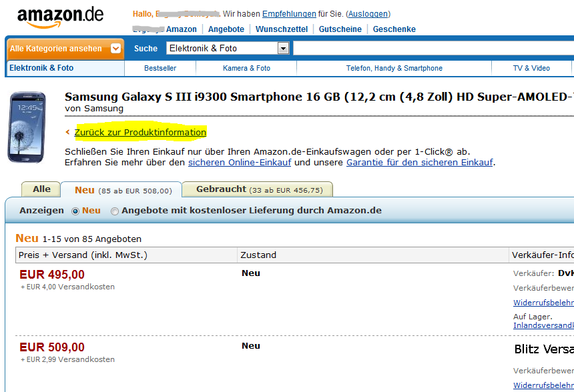Switch to the Alle offers tab
The width and height of the screenshot is (574, 392).
tap(41, 189)
